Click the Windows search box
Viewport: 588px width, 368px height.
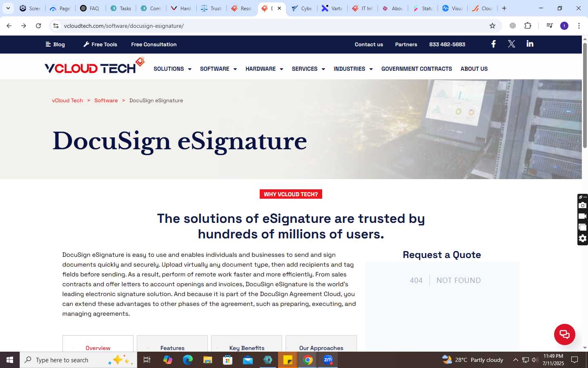[78, 360]
